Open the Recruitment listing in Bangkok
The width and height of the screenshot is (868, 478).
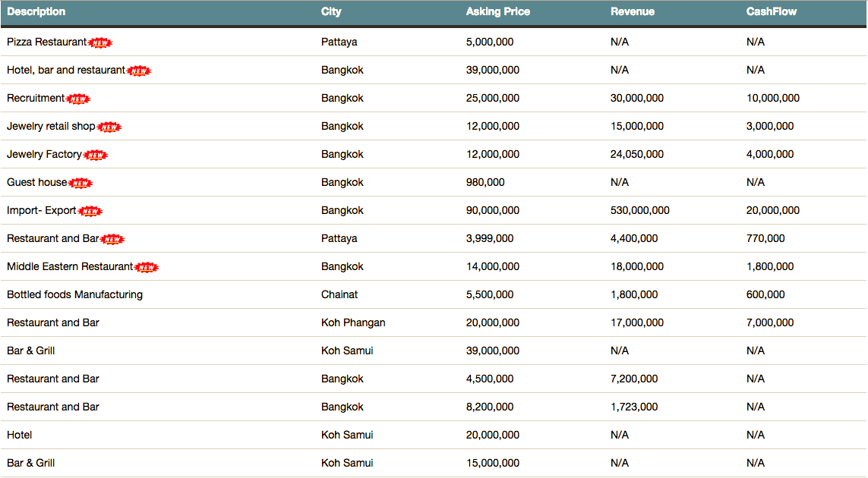36,98
